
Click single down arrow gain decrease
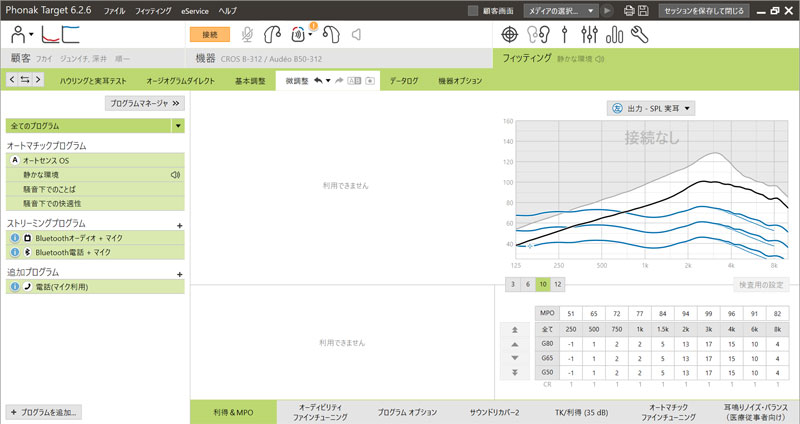click(515, 358)
